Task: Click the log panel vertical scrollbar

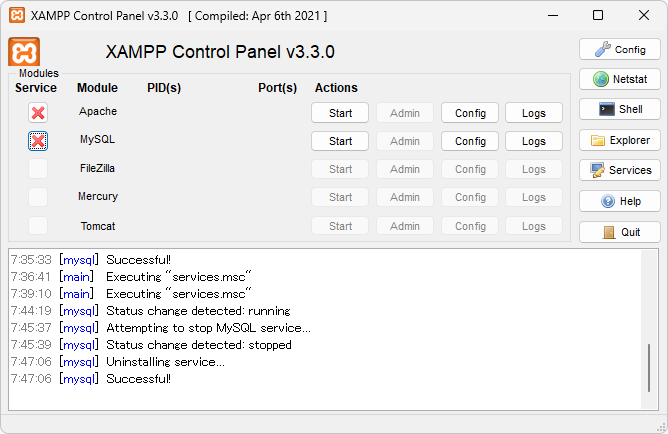Action: (649, 368)
